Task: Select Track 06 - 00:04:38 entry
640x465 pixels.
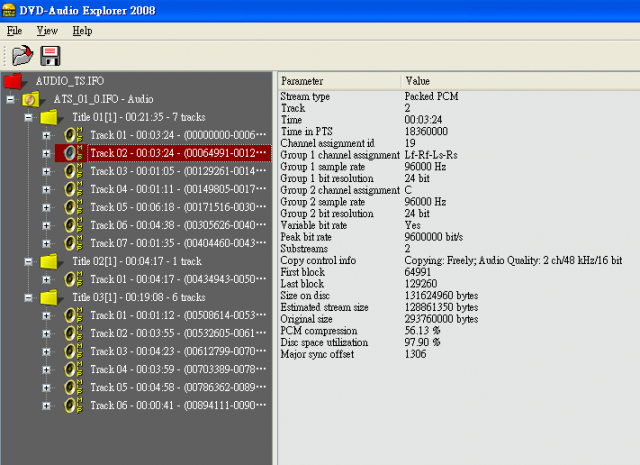Action: [x=178, y=225]
